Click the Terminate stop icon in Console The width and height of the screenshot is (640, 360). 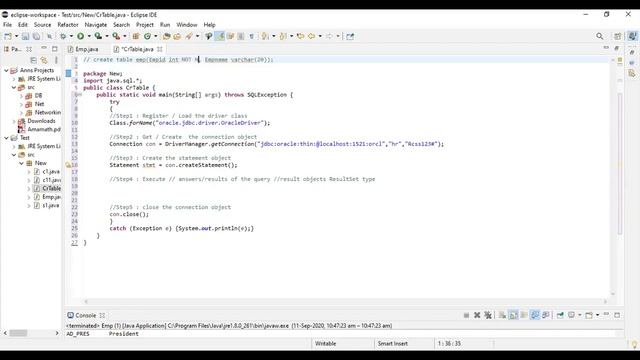pos(466,315)
